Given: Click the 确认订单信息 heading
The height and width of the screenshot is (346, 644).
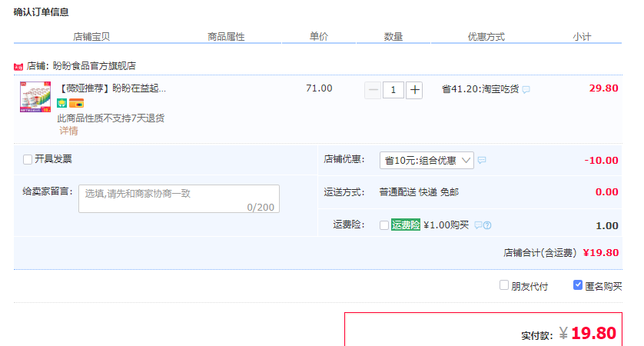Looking at the screenshot, I should [41, 12].
